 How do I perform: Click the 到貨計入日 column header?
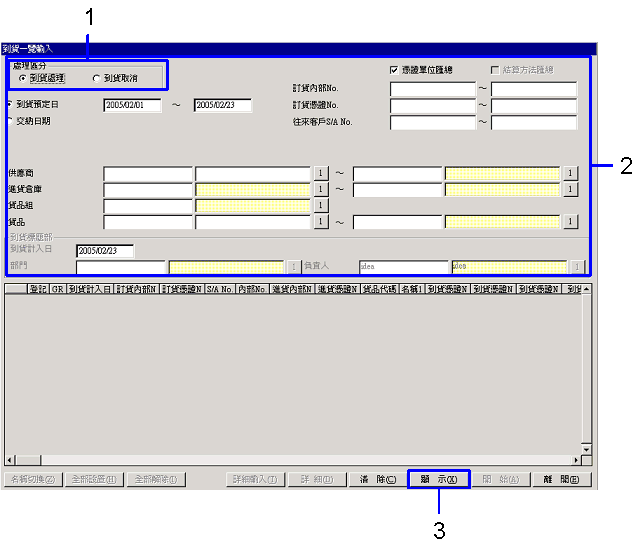pyautogui.click(x=91, y=289)
